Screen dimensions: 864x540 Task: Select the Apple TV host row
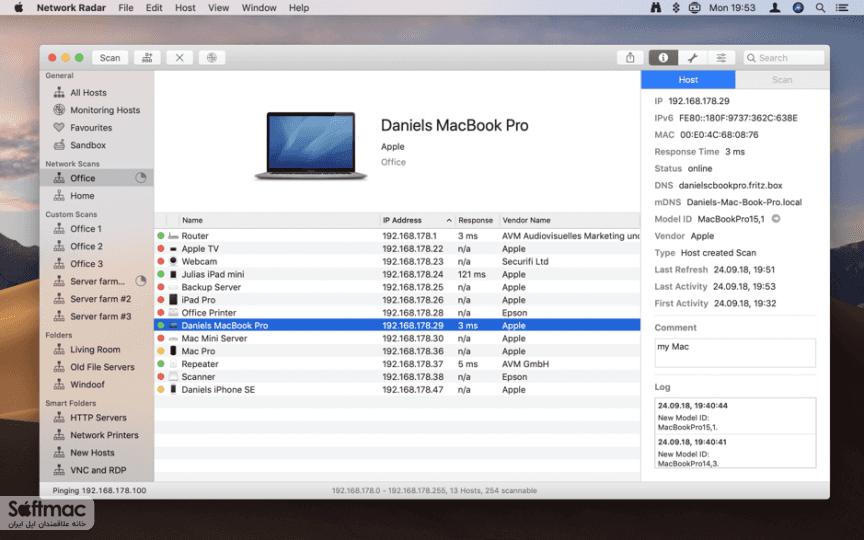point(397,249)
